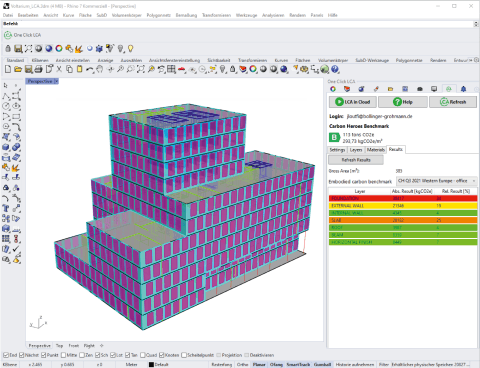
Task: Click the orange SLAB result row
Action: (x=403, y=220)
